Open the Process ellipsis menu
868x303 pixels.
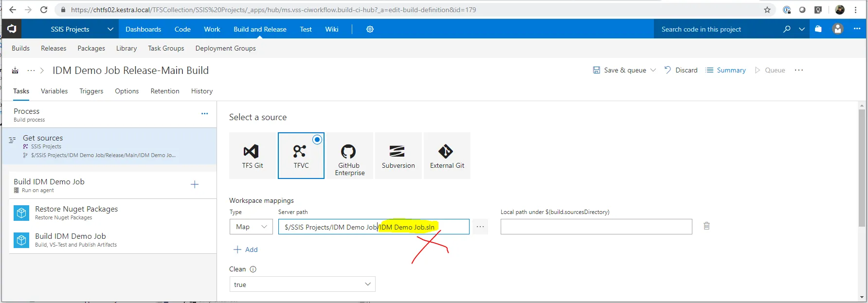pos(204,114)
